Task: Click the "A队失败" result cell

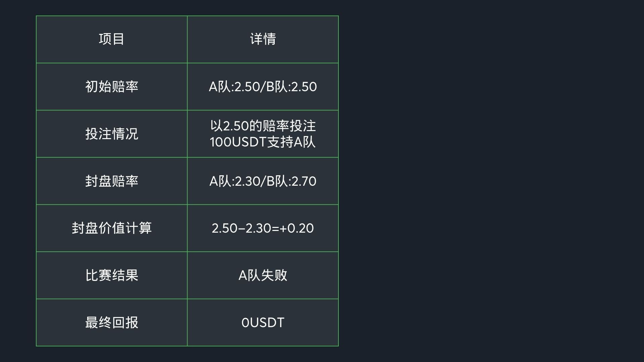Action: click(263, 276)
